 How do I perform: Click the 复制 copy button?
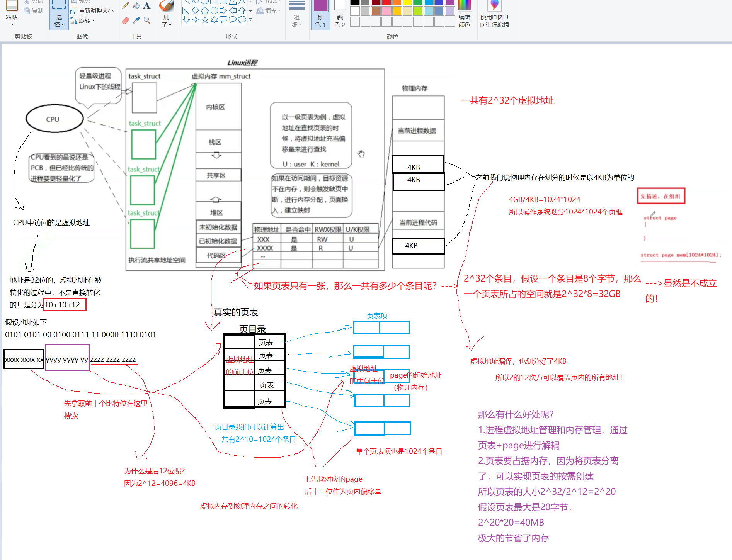coord(34,10)
